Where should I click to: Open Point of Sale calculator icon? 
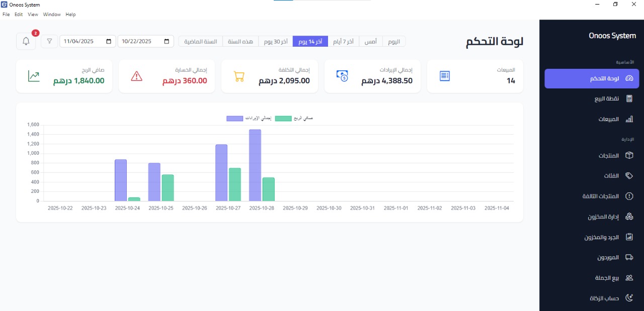point(629,99)
